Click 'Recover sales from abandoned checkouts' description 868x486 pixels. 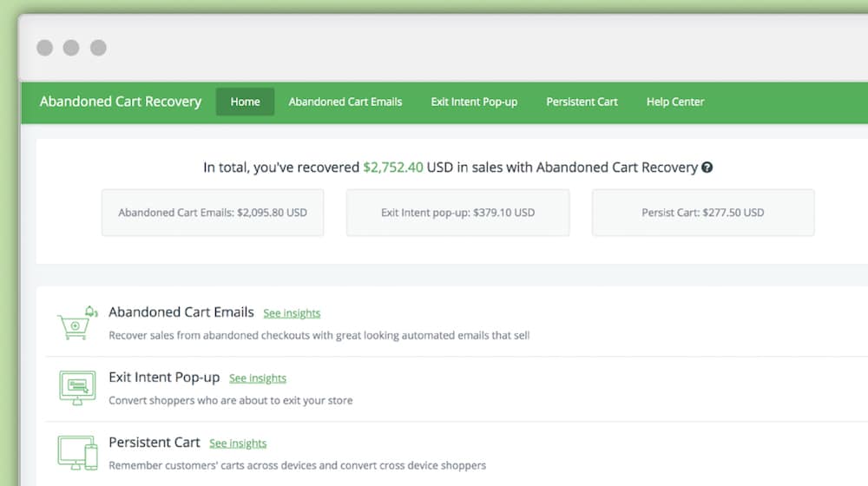click(x=319, y=336)
